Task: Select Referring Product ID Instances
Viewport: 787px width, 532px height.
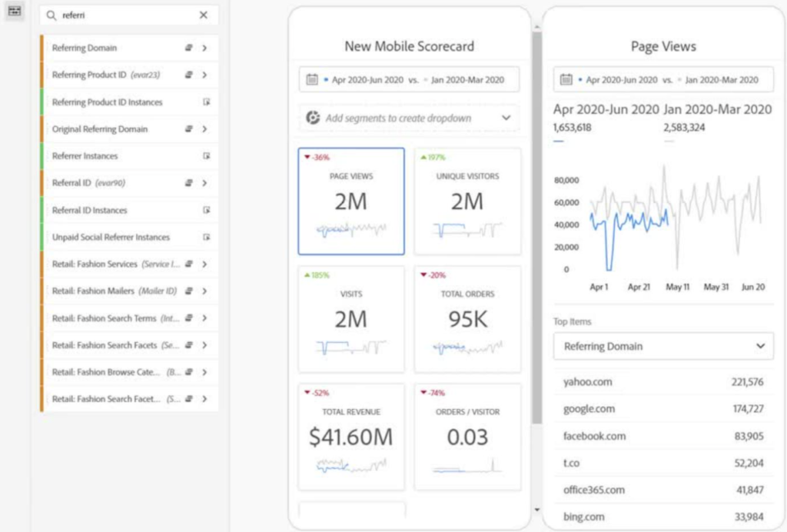Action: pyautogui.click(x=129, y=102)
